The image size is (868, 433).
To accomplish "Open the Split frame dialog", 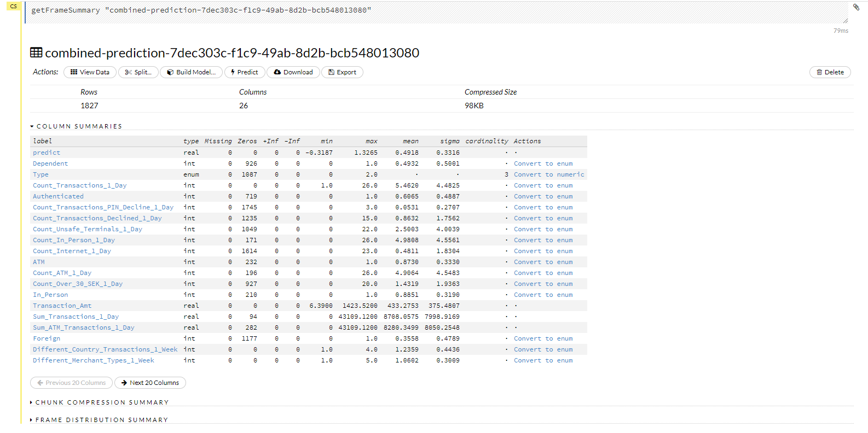I will coord(138,72).
